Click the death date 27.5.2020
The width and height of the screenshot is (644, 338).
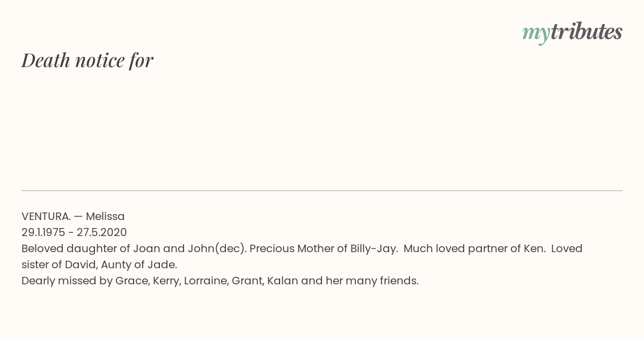click(102, 232)
